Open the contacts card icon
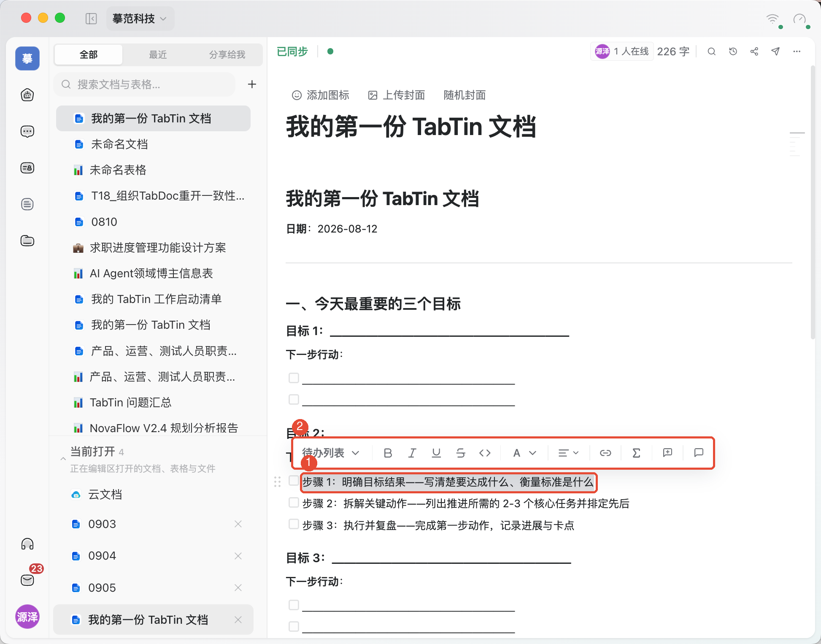821x644 pixels. click(x=27, y=168)
